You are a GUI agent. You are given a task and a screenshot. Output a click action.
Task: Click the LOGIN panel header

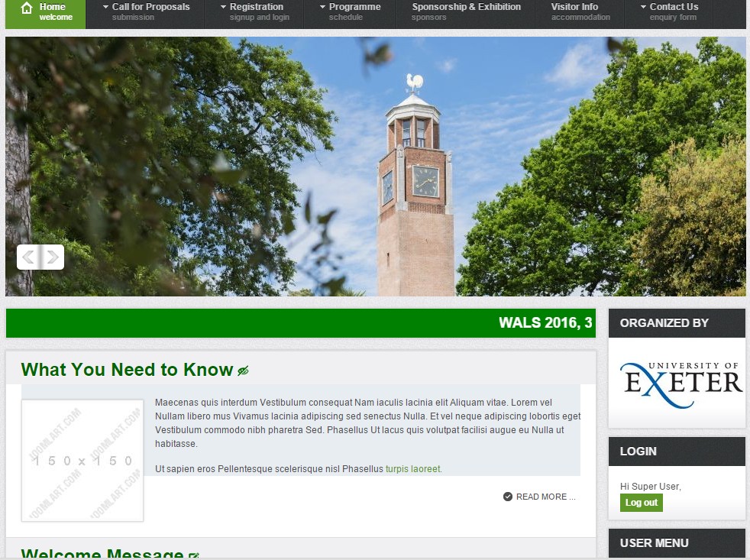click(677, 452)
